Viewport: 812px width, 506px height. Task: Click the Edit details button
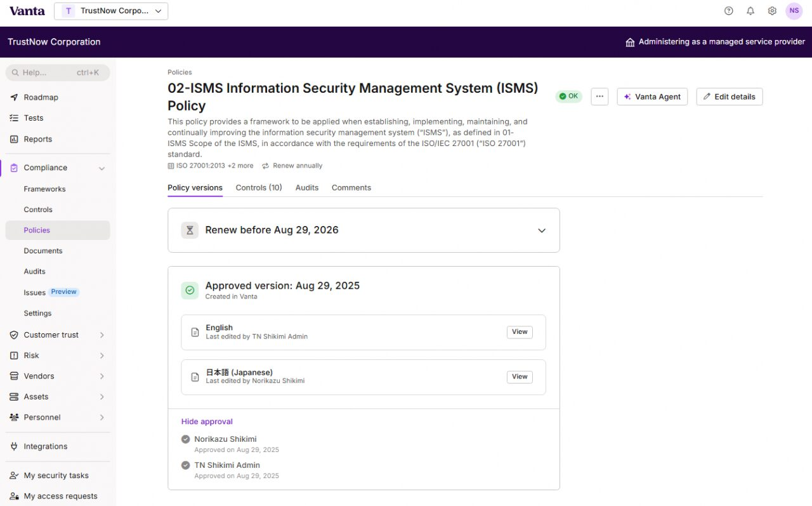[x=729, y=97]
